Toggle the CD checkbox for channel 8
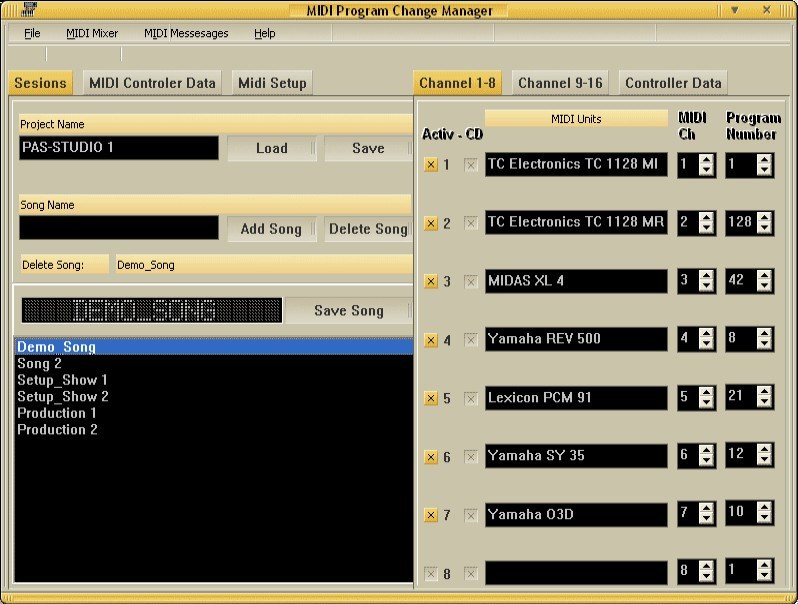Screen dimensions: 798x604 [x=471, y=574]
